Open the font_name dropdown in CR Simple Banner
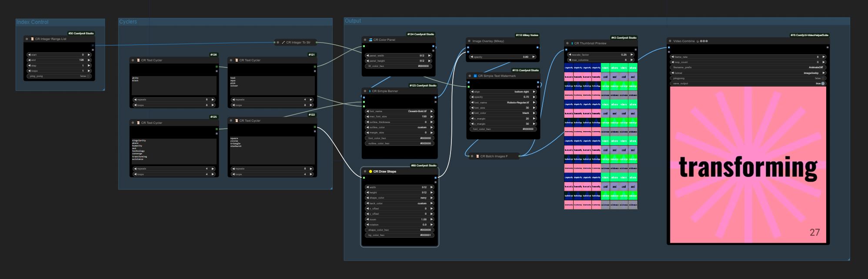 399,111
